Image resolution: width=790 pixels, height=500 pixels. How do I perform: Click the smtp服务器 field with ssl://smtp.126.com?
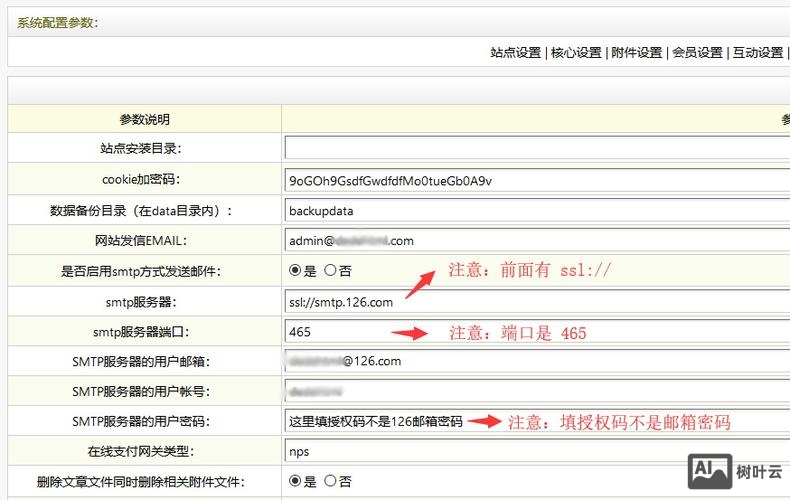pos(537,302)
